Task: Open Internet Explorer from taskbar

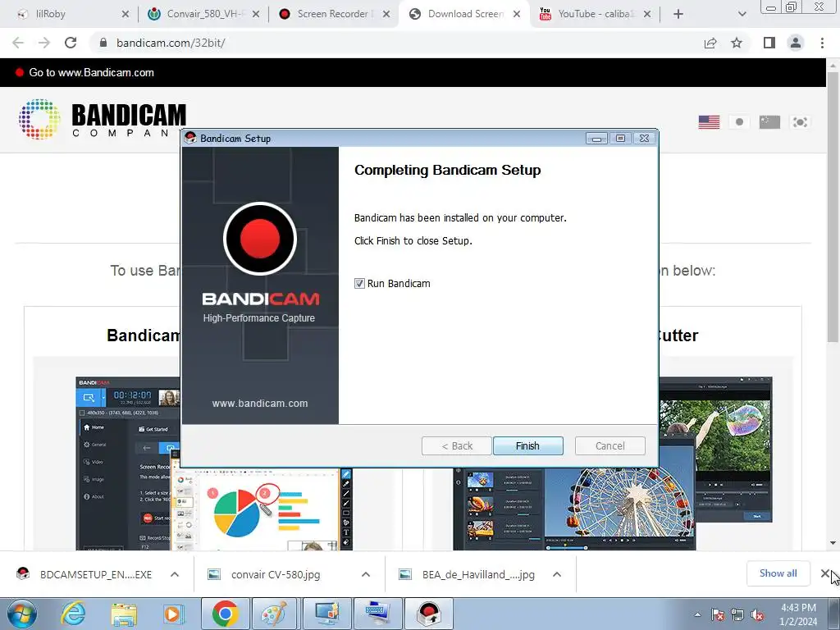Action: (73, 614)
